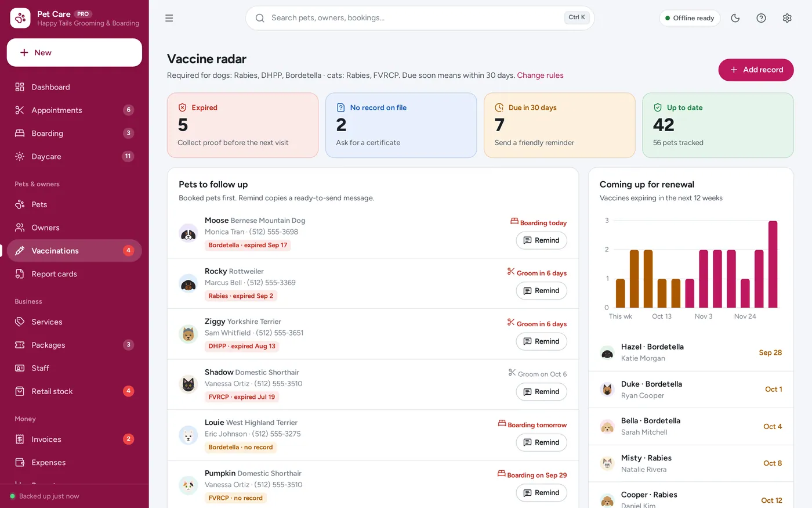Switch to dark mode with the moon icon
This screenshot has width=812, height=508.
[735, 18]
